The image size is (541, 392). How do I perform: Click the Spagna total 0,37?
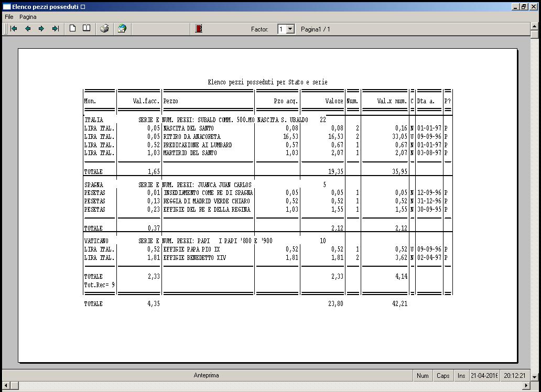pos(154,228)
